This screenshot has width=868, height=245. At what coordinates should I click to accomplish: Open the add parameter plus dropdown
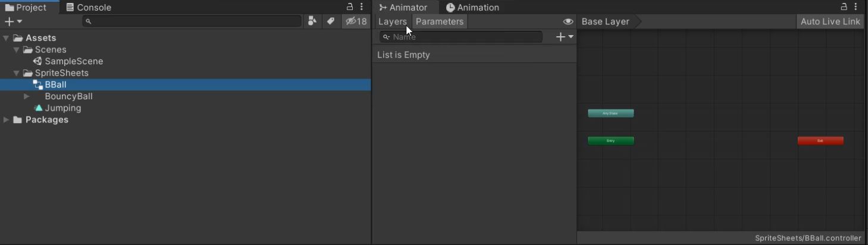[564, 37]
